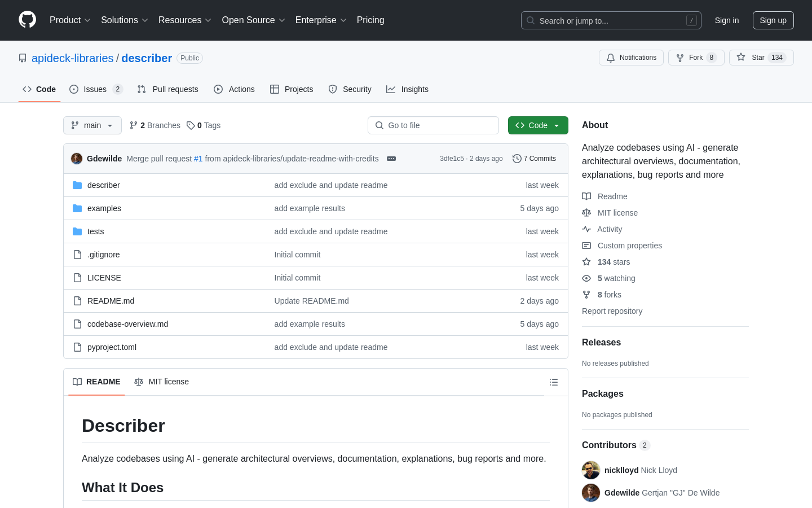Open the examples folder
812x508 pixels.
point(104,208)
